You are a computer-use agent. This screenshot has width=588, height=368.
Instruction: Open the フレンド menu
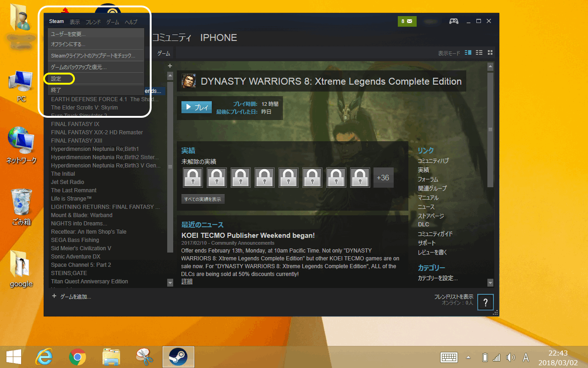coord(93,22)
